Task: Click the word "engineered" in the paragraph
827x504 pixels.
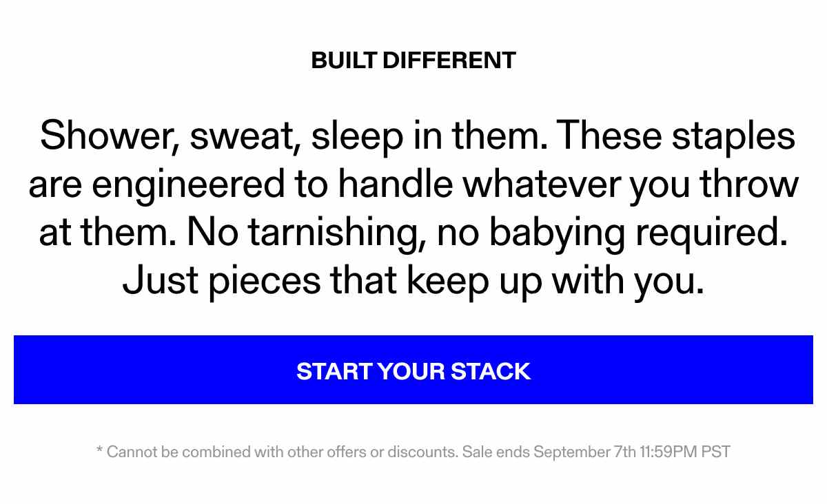Action: pyautogui.click(x=187, y=185)
